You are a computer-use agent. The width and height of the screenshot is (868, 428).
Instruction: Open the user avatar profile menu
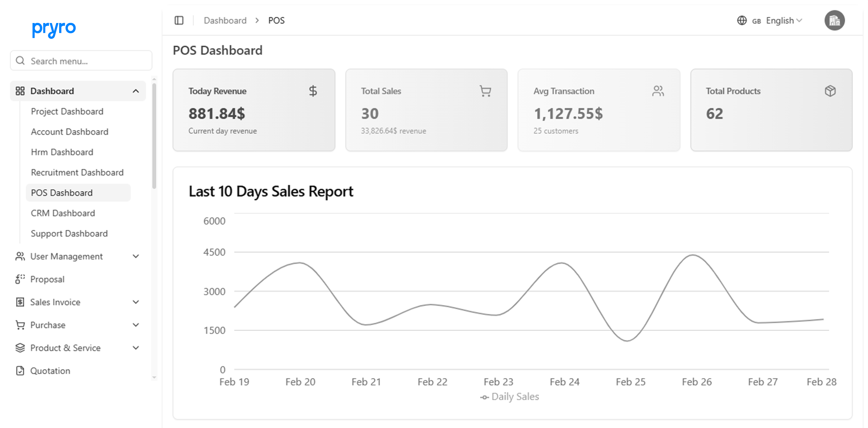(834, 21)
